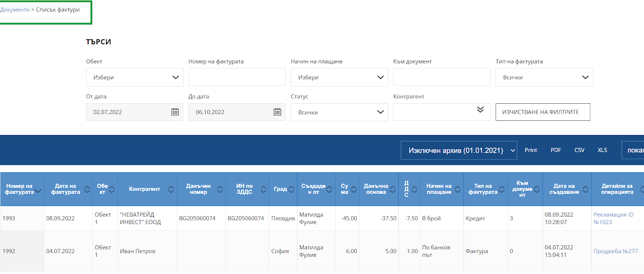Sort by Данъчен номер column arrows

coord(219,189)
